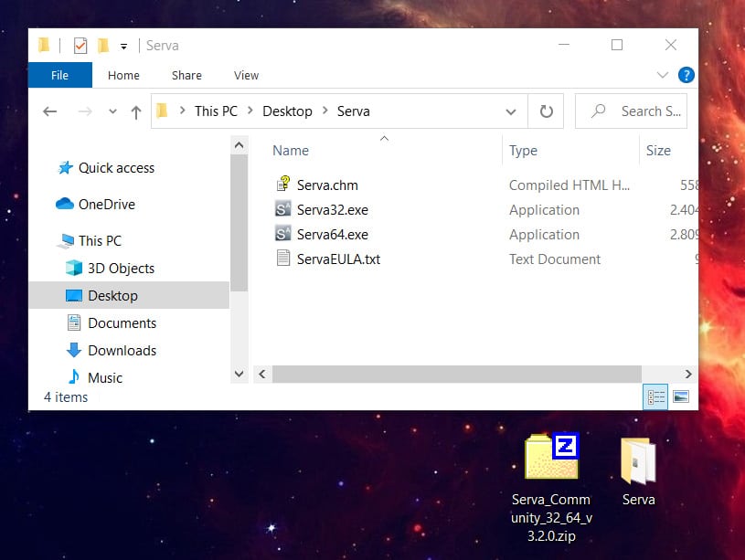This screenshot has height=560, width=745.
Task: Select the Serva_Community zip file on desktop
Action: tap(551, 487)
